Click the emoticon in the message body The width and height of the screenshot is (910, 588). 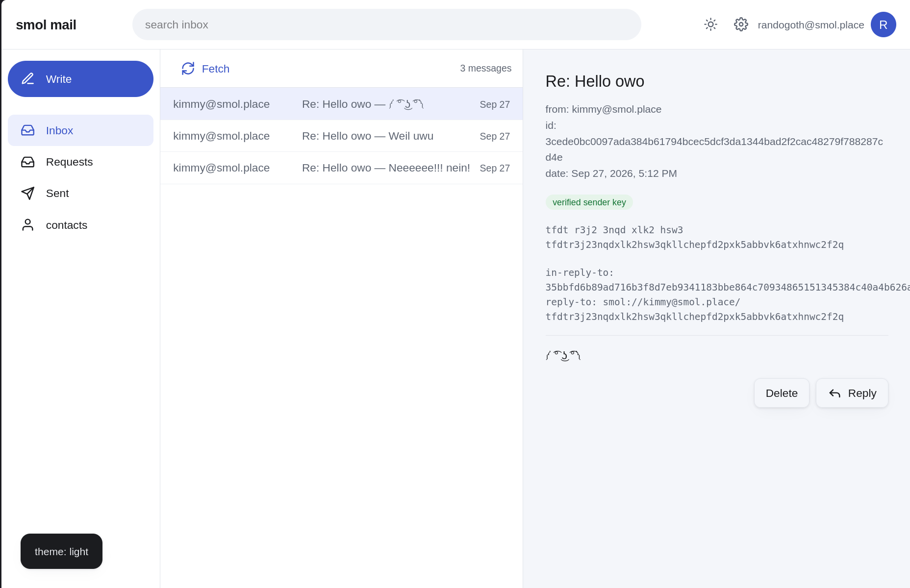coord(563,355)
